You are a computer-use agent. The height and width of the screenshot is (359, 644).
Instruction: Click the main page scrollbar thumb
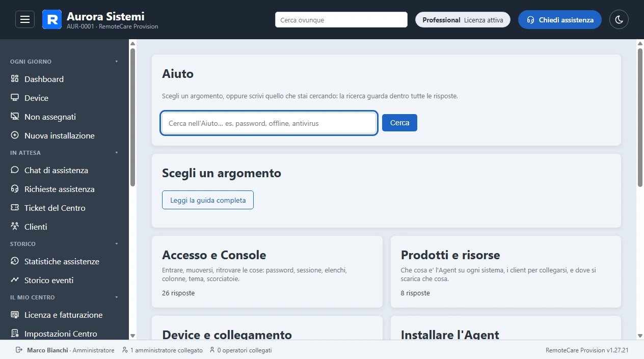pyautogui.click(x=640, y=117)
